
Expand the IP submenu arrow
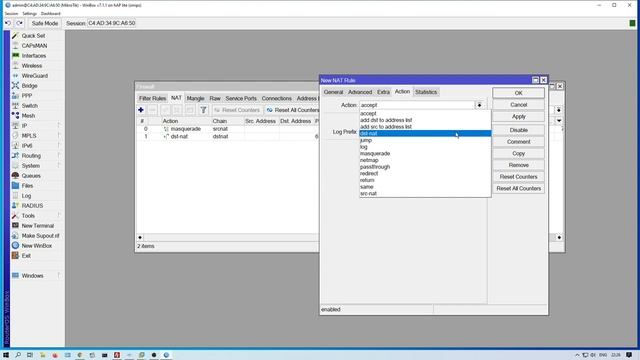tap(59, 126)
